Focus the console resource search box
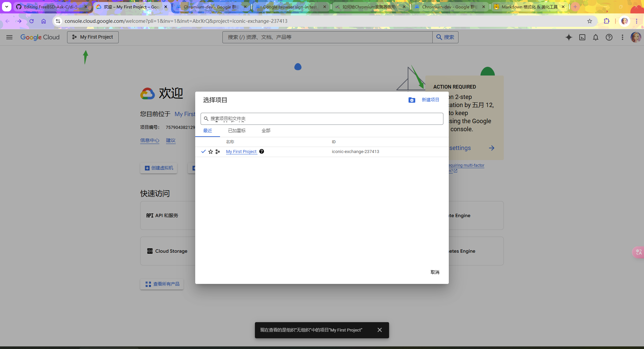The height and width of the screenshot is (349, 644). point(327,37)
